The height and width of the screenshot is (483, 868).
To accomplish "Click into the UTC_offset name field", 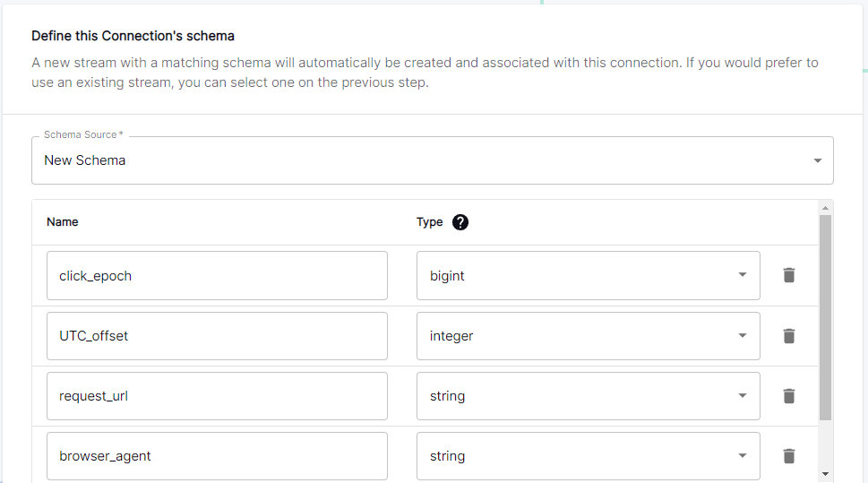I will click(x=217, y=336).
